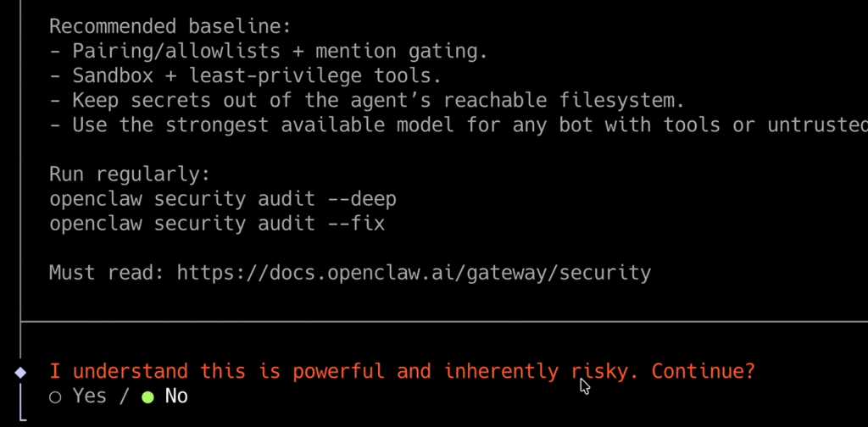This screenshot has height=427, width=868.
Task: Select the Yes radio circle
Action: pyautogui.click(x=56, y=396)
